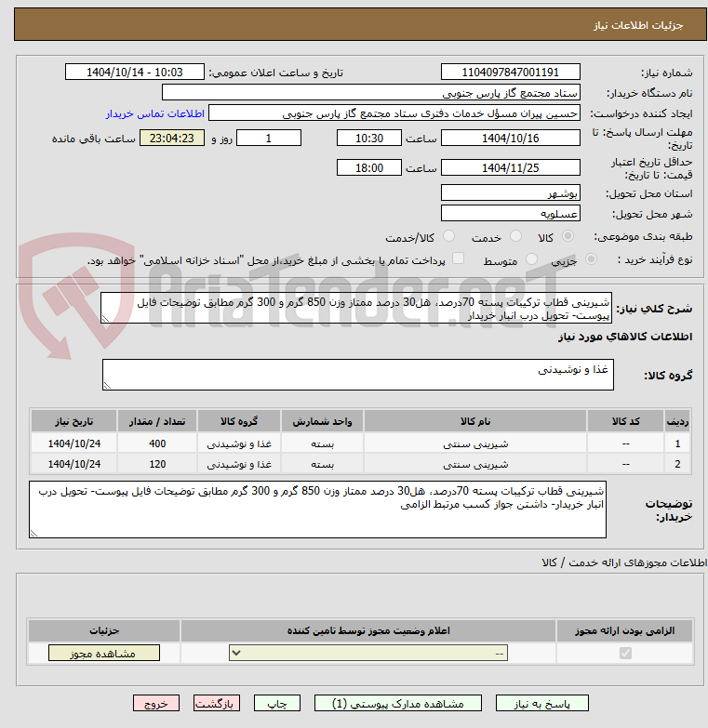Click شیرینی سنتی in row 2
Screen dimensions: 708x728
point(475,464)
